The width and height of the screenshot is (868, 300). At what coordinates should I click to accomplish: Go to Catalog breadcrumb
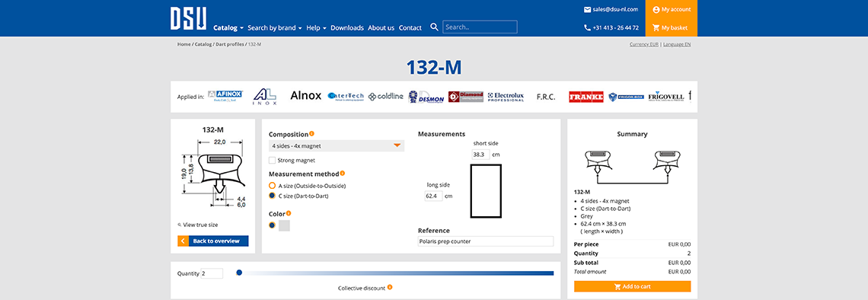coord(203,44)
